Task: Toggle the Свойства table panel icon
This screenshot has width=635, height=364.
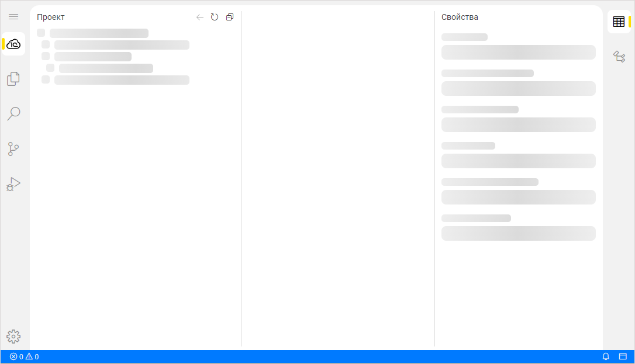Action: [619, 22]
